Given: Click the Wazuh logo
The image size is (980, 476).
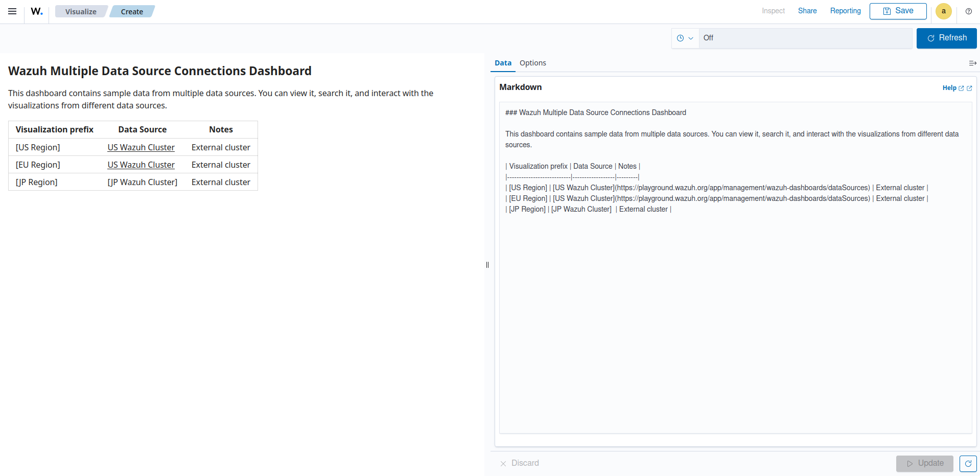Looking at the screenshot, I should pyautogui.click(x=37, y=11).
